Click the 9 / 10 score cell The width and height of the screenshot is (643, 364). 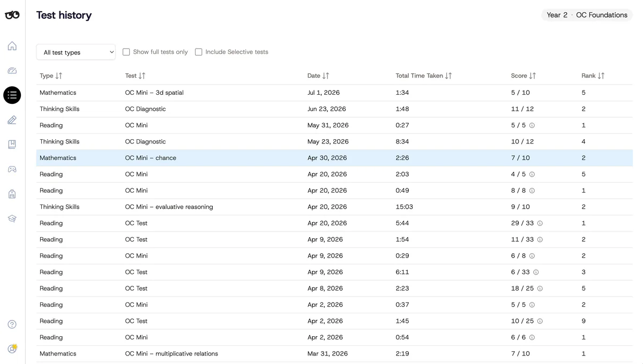tap(520, 207)
